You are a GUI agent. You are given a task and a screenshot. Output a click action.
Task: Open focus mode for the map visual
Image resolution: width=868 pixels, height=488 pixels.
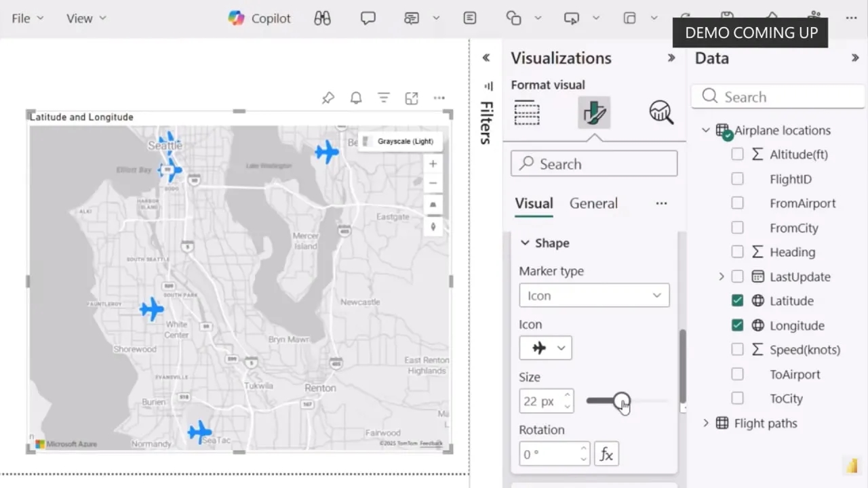click(412, 98)
